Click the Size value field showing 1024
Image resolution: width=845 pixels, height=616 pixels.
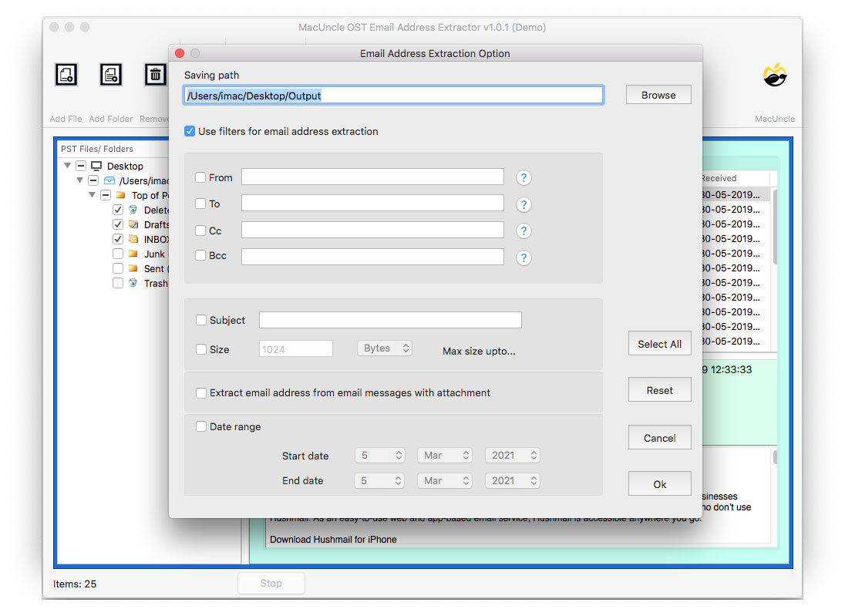tap(296, 348)
